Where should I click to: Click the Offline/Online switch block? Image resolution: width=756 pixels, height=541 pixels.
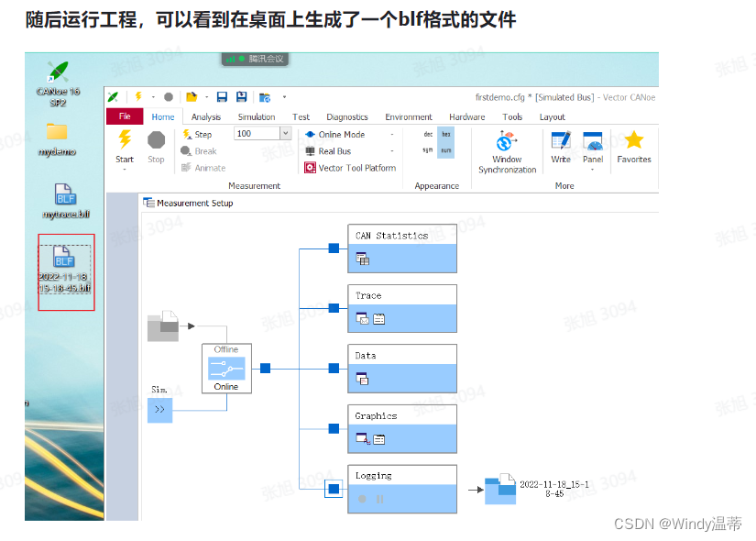(x=225, y=367)
